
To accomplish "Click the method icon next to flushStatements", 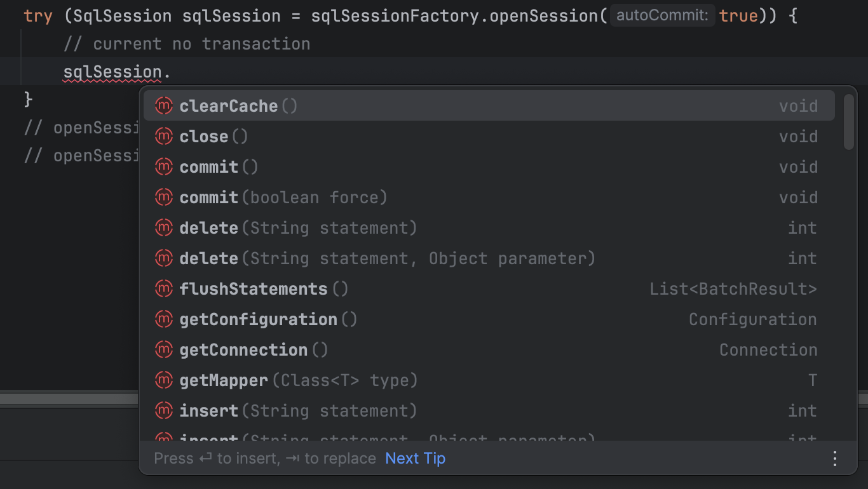I will (164, 288).
